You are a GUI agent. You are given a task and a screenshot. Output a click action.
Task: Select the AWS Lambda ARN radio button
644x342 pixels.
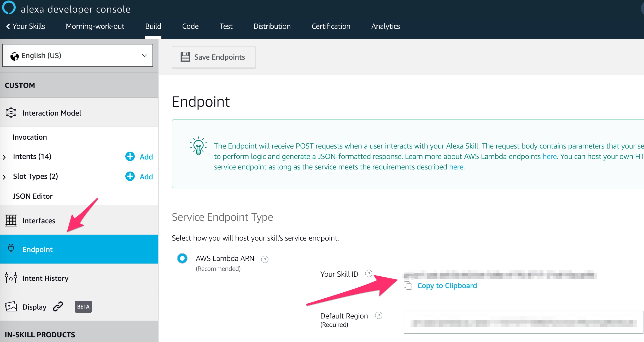point(182,258)
